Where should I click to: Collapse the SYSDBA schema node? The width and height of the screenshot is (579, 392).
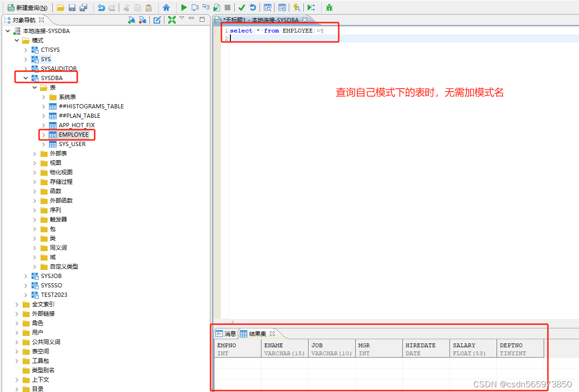pos(26,78)
